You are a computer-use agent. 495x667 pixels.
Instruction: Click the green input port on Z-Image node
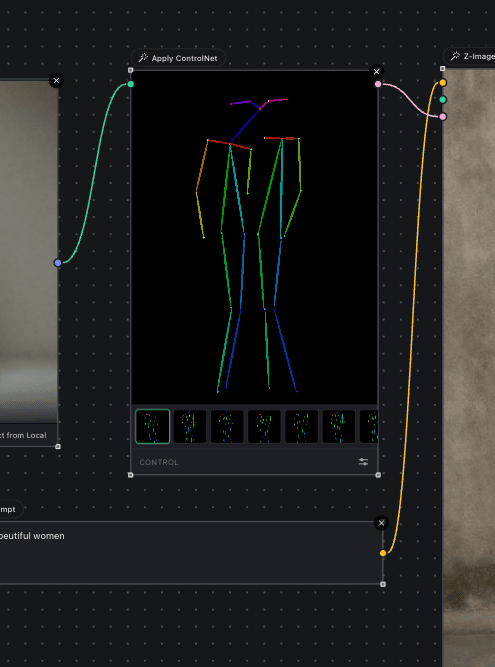pos(443,100)
